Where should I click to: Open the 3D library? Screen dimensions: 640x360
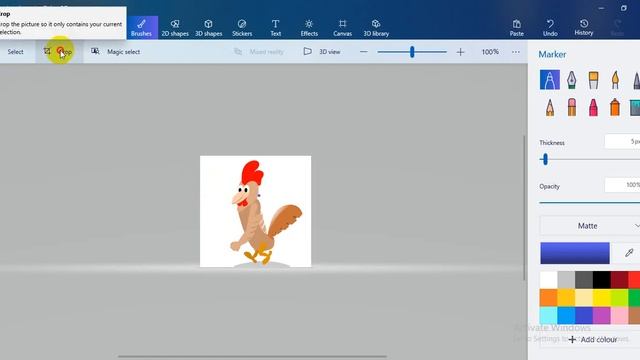tap(376, 28)
